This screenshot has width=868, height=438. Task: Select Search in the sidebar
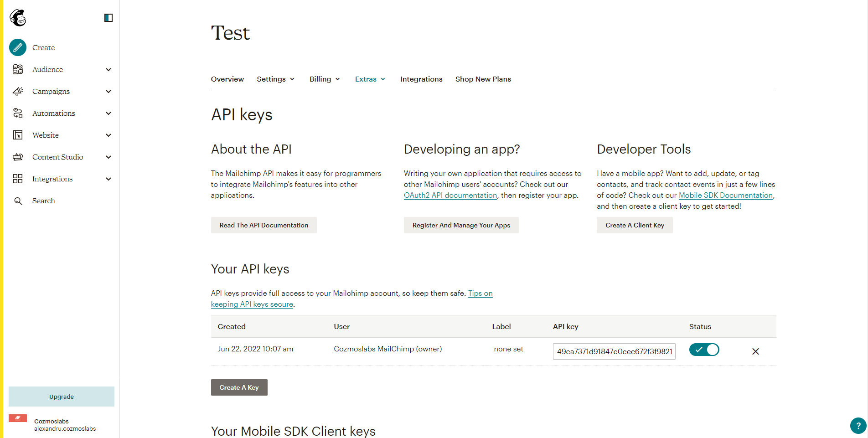43,201
